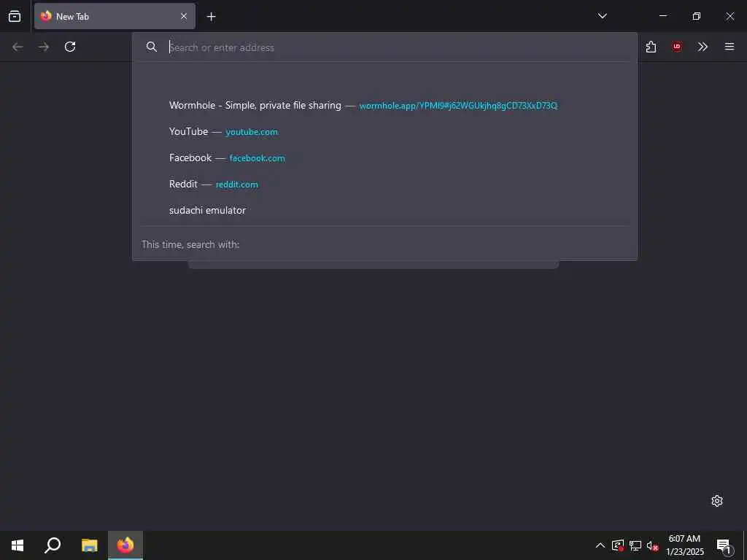Close the New Tab tab
This screenshot has width=747, height=560.
pos(184,16)
